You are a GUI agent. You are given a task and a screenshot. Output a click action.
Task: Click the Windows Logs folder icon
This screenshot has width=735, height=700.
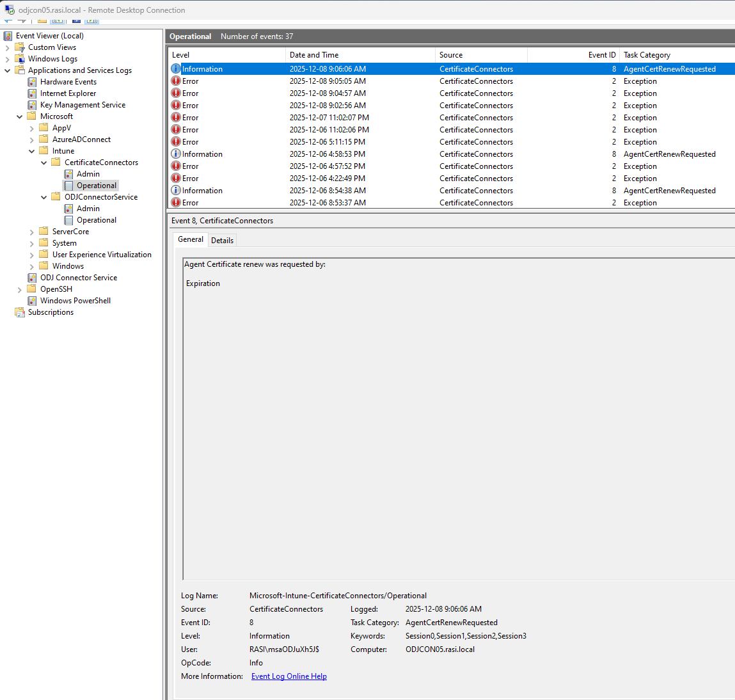tap(20, 59)
